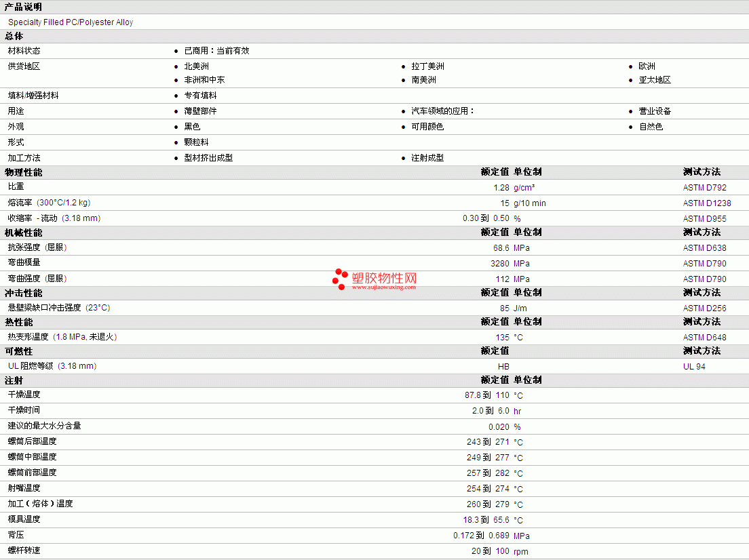Select the 螺筒中部温度 row label

pos(32,457)
